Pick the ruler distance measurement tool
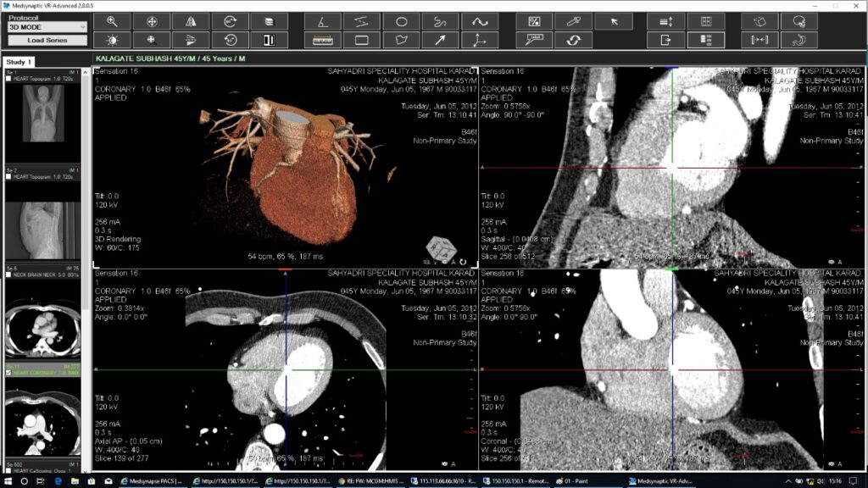The image size is (868, 488). coord(323,40)
